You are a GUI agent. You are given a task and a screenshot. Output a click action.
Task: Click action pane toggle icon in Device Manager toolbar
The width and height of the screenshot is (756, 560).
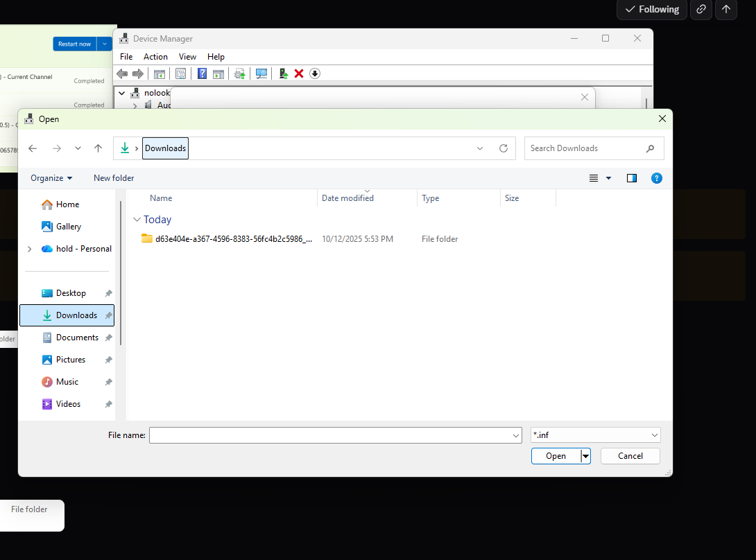[x=218, y=73]
